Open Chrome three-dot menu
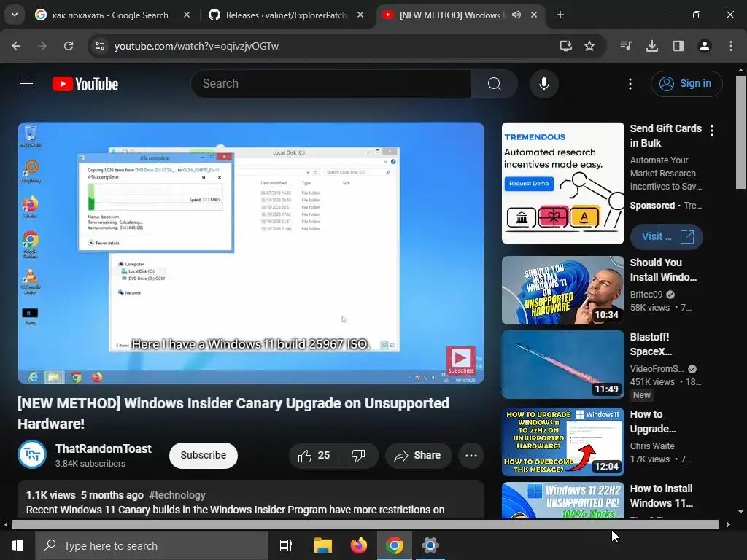The image size is (747, 560). click(731, 46)
